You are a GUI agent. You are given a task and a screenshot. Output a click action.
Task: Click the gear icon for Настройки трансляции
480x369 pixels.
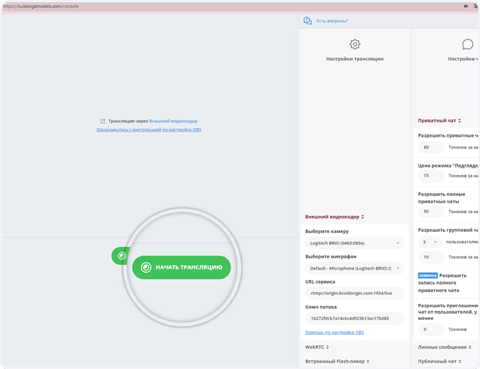355,44
